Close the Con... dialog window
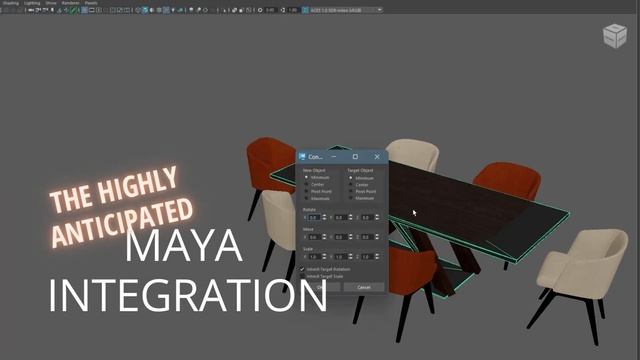This screenshot has width=640, height=360. coord(377,157)
